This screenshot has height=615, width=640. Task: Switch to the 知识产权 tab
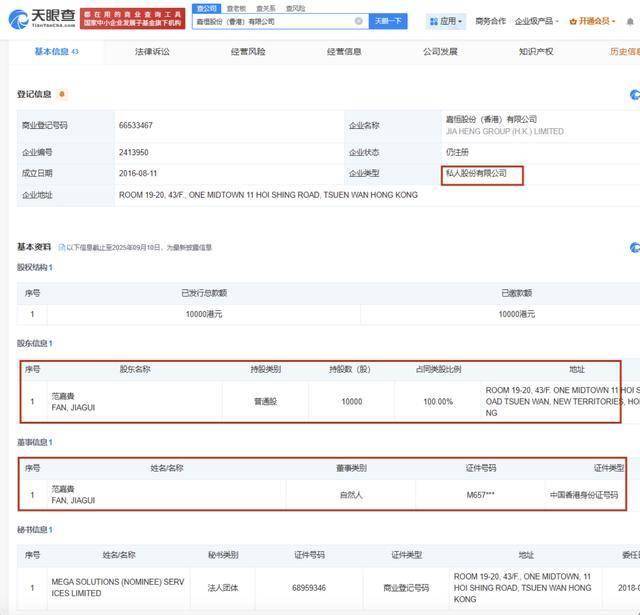click(x=536, y=52)
